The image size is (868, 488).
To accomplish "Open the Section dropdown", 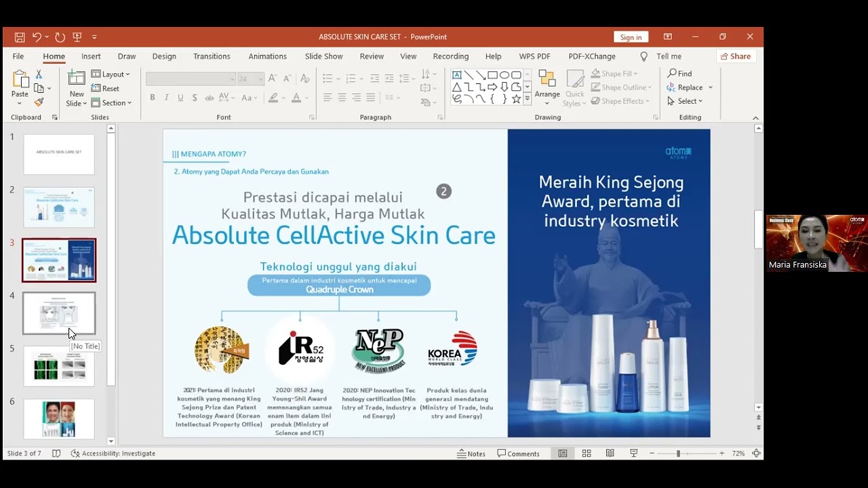I will coord(111,103).
